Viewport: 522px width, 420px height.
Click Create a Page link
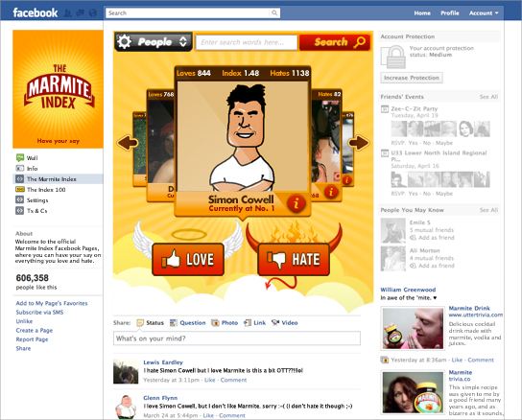pyautogui.click(x=35, y=330)
